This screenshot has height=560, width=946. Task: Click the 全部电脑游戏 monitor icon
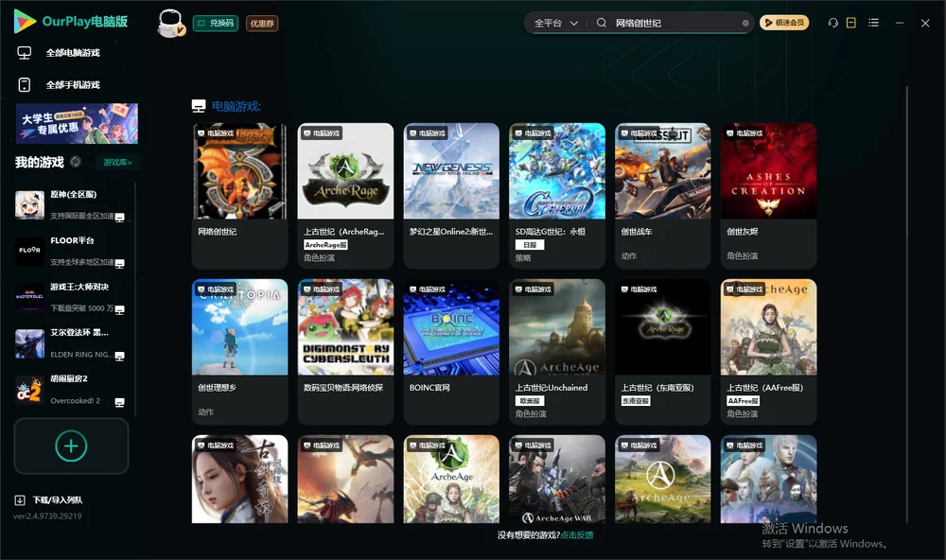25,53
